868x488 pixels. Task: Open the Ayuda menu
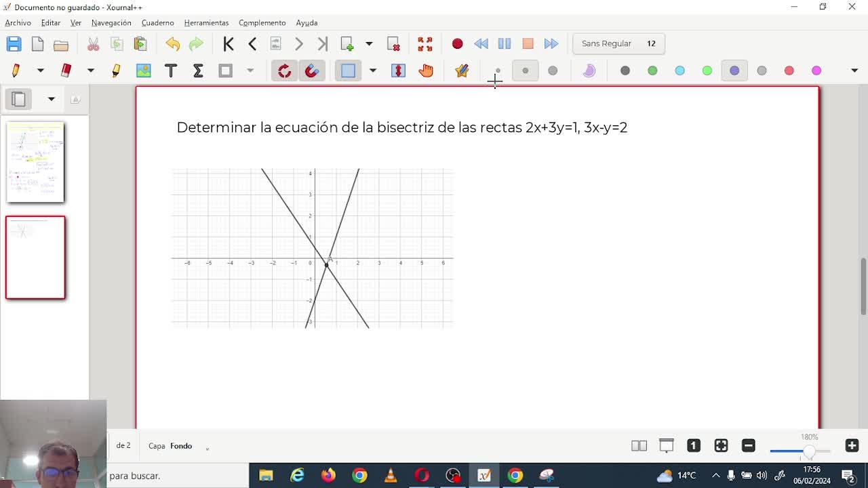point(307,23)
